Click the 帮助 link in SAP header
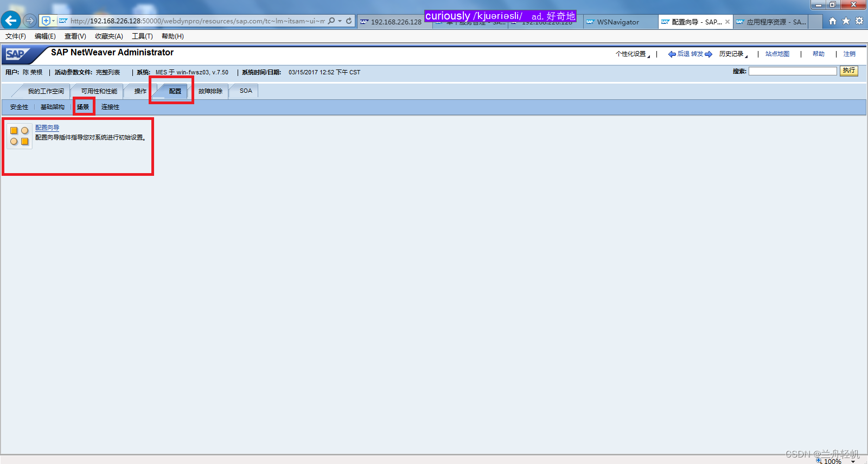This screenshot has width=868, height=464. pos(818,54)
